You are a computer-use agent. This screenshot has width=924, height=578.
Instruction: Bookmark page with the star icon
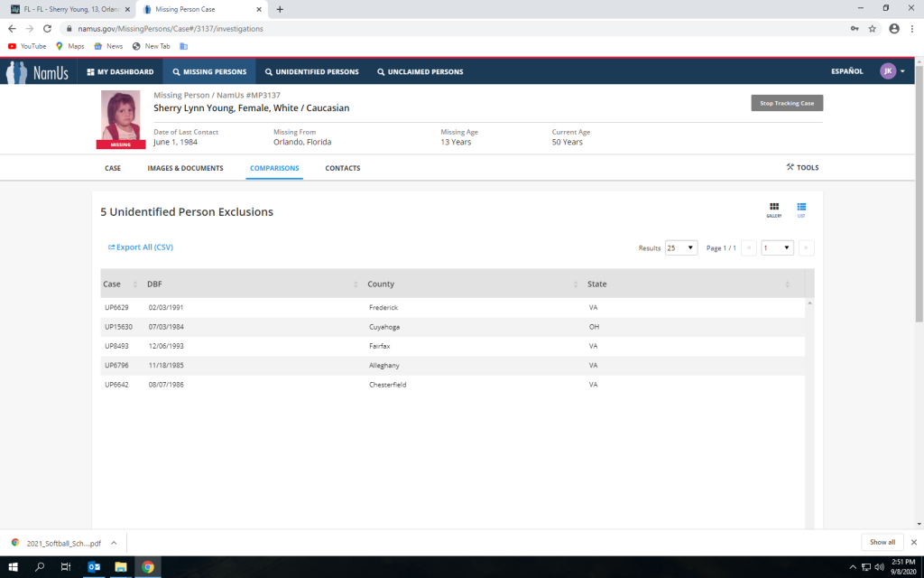pos(873,28)
